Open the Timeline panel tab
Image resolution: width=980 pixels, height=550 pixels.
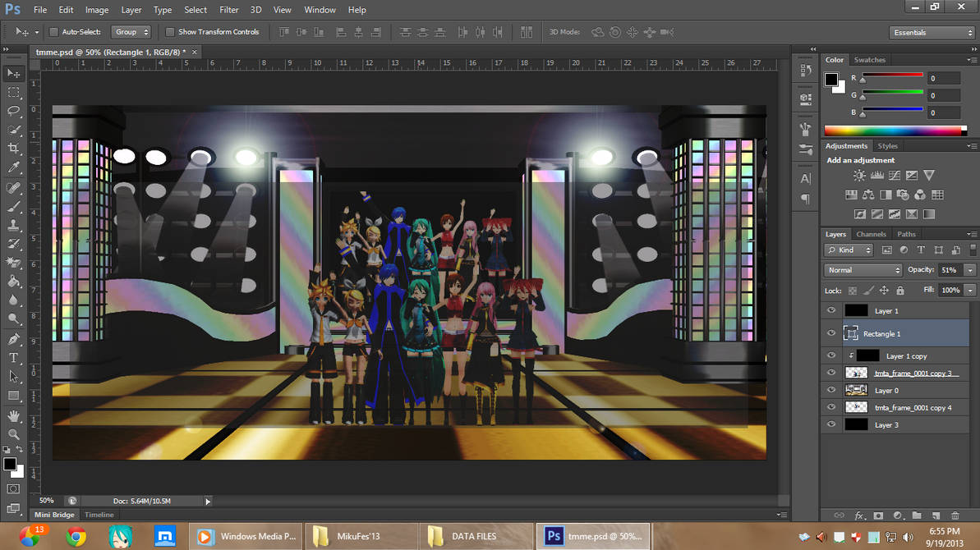pos(99,515)
